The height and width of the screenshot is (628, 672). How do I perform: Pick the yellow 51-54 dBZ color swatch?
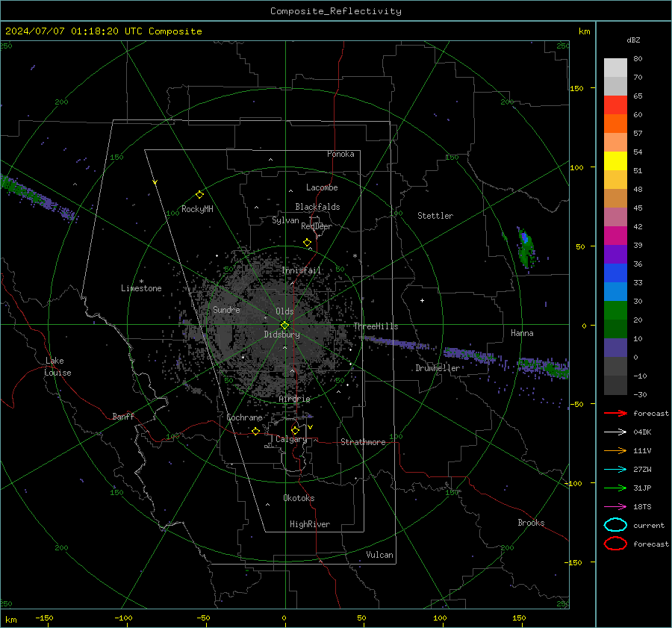pyautogui.click(x=615, y=161)
